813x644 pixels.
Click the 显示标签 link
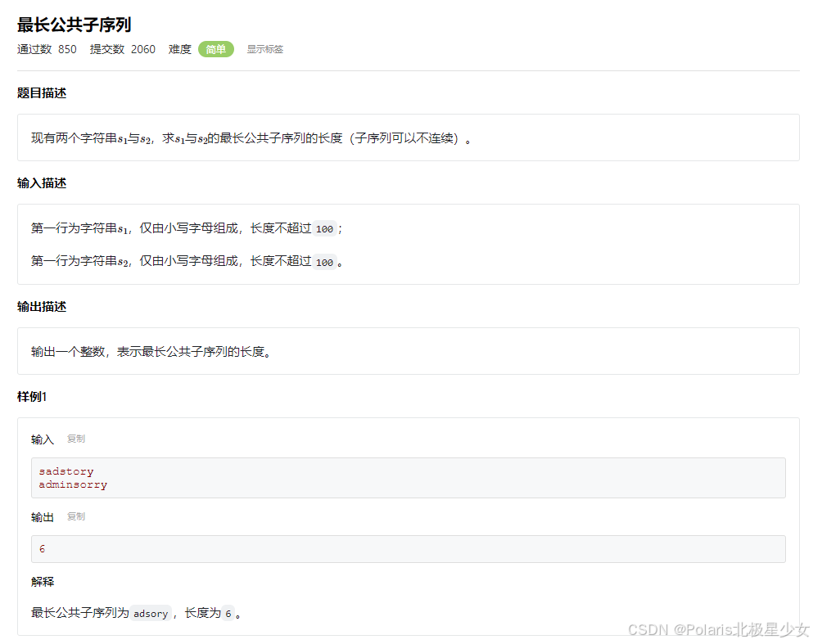click(x=264, y=49)
